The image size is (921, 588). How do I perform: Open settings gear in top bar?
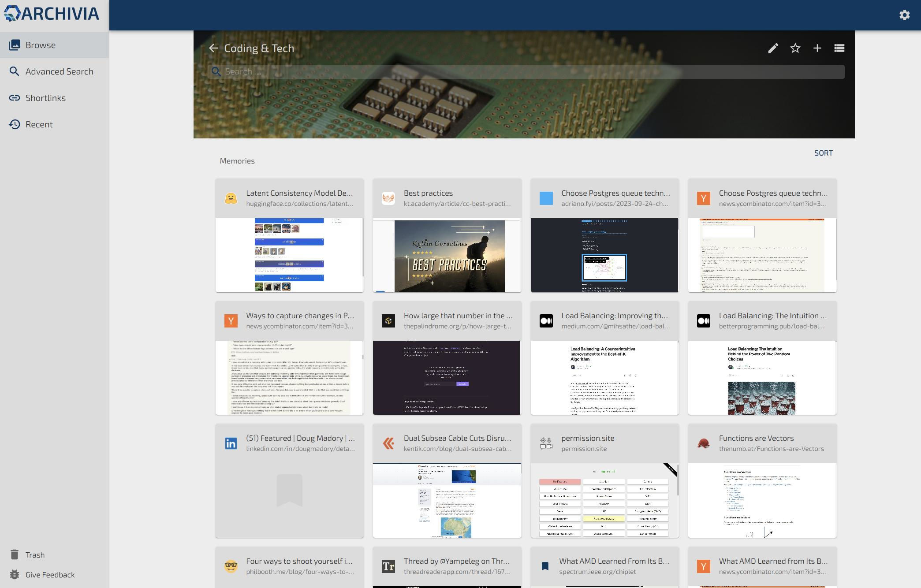[904, 15]
